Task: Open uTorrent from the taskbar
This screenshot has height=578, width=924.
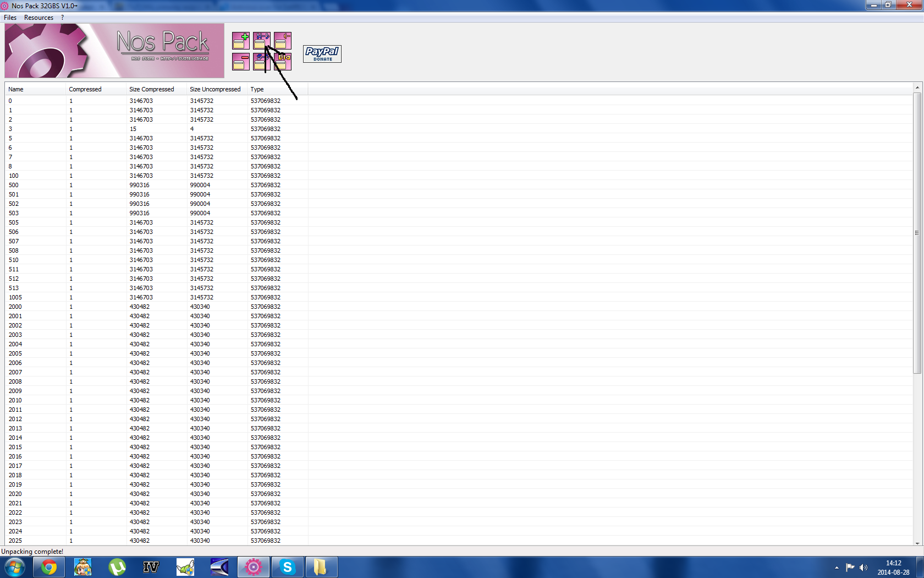Action: [x=117, y=567]
